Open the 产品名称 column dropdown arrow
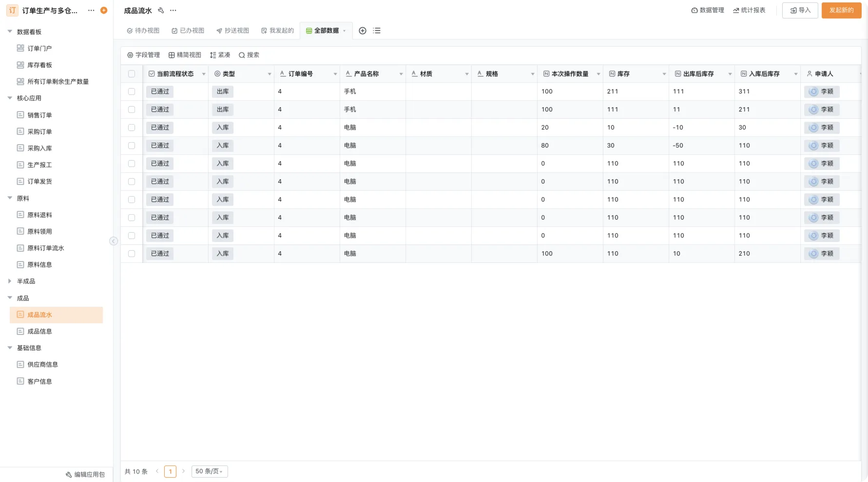 401,74
